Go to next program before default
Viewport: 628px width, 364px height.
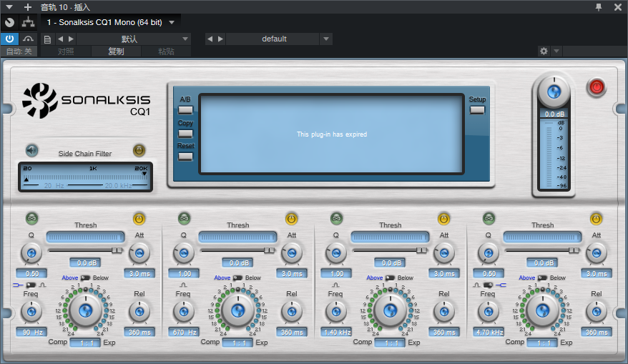pos(220,39)
